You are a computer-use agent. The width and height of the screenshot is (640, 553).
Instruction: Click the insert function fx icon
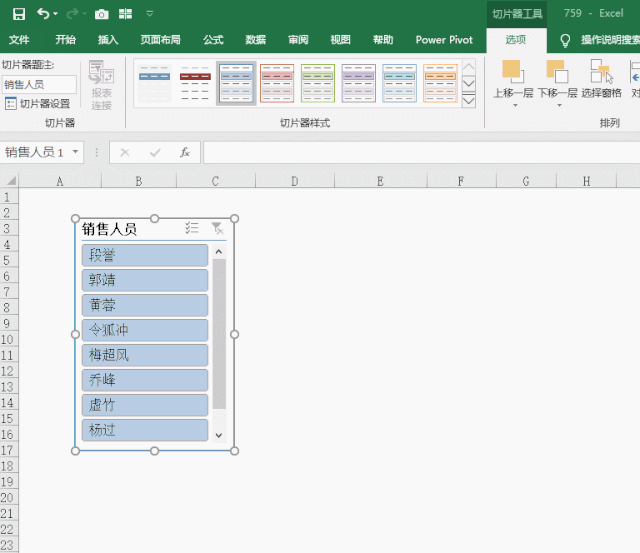(x=185, y=152)
